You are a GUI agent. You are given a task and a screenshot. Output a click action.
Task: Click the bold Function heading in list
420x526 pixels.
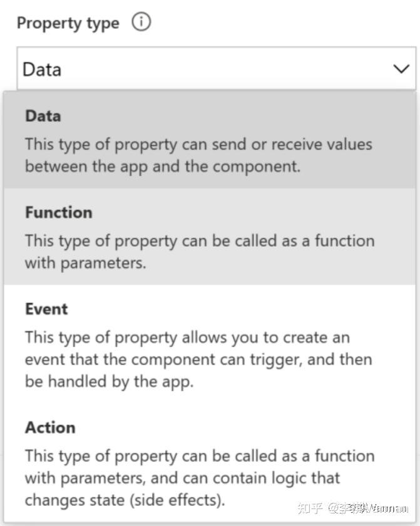coord(59,212)
